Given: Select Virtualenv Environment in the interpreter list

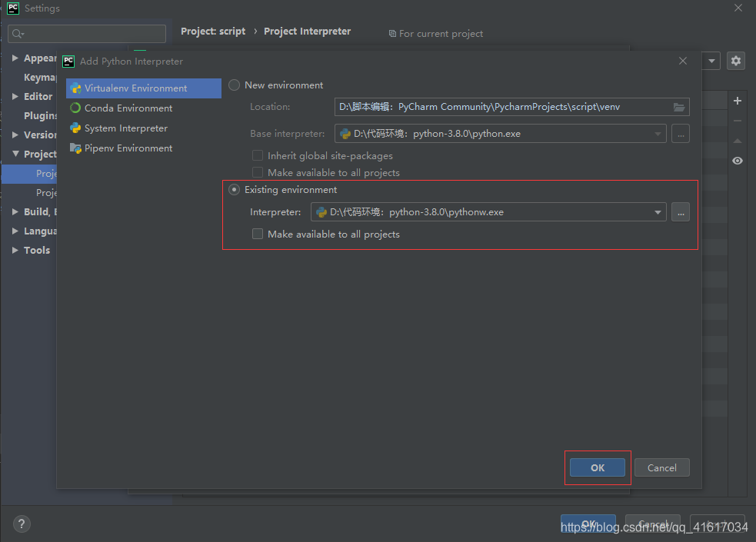Looking at the screenshot, I should 144,88.
